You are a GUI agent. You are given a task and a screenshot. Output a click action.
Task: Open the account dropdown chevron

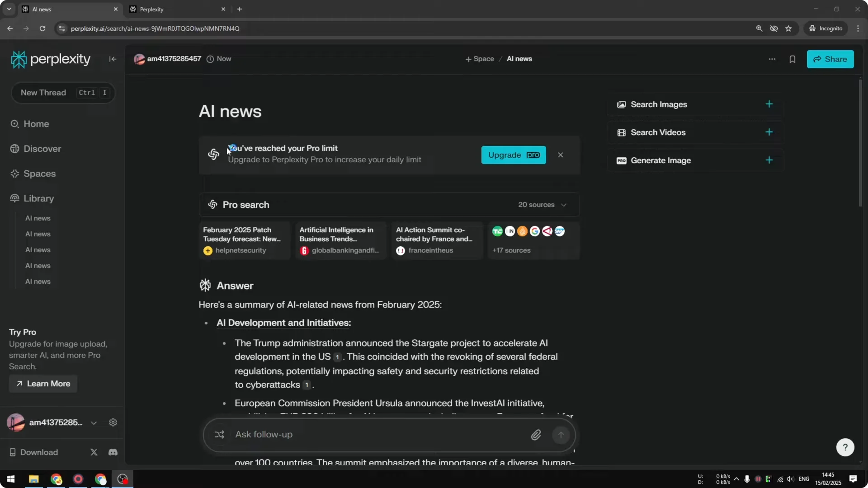[x=94, y=423]
